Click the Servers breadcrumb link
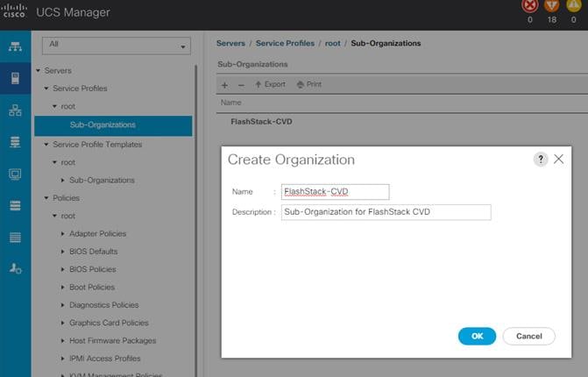588x377 pixels. click(x=230, y=44)
